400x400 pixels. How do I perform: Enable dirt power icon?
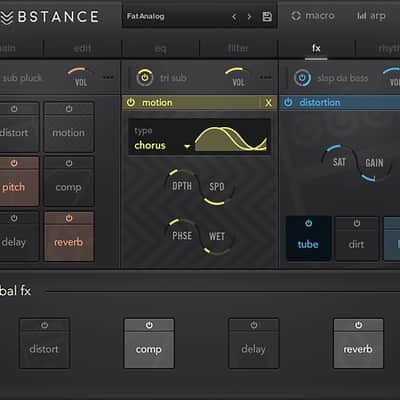pos(357,223)
